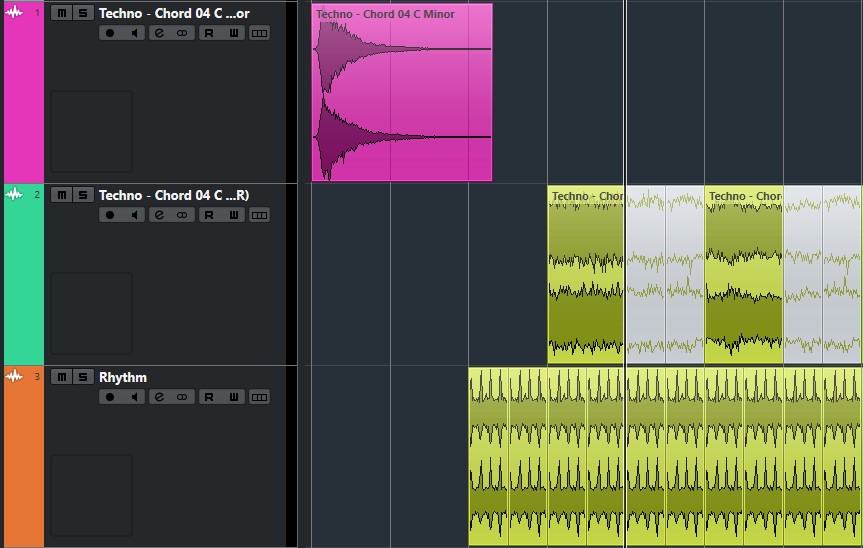The width and height of the screenshot is (863, 548).
Task: Click the empty picture box on track 2
Action: [x=91, y=313]
